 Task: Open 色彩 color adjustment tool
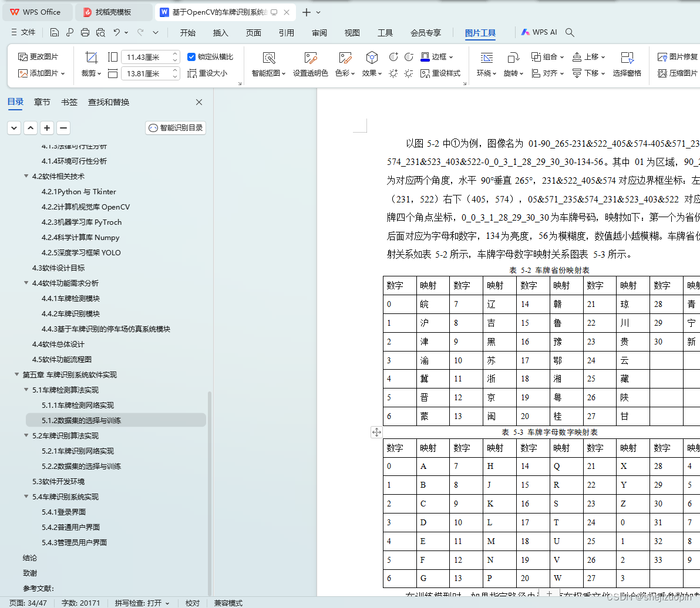click(345, 64)
